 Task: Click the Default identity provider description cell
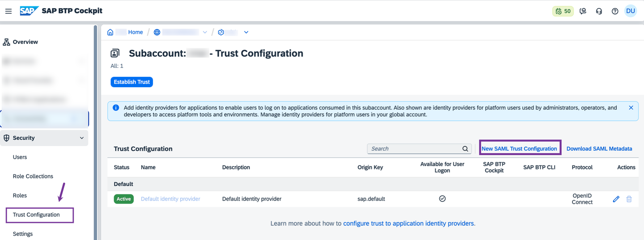click(252, 199)
